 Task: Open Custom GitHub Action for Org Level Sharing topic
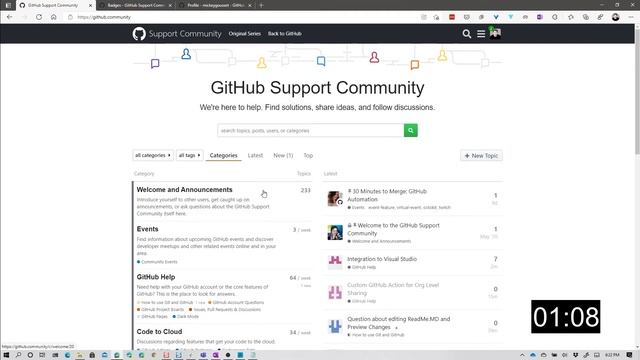pos(393,289)
